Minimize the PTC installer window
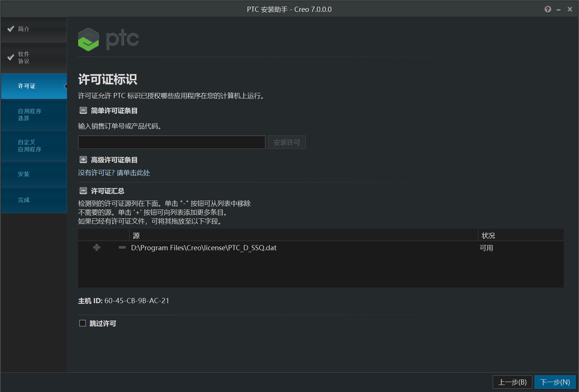Image resolution: width=579 pixels, height=392 pixels. click(559, 10)
